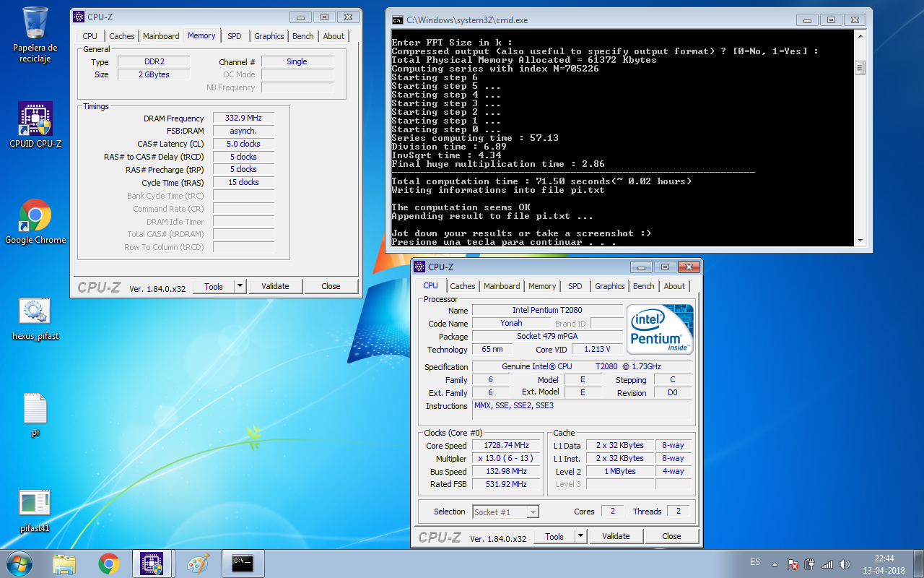This screenshot has width=924, height=578.
Task: Switch to Bench tab in CPU window
Action: click(x=644, y=286)
